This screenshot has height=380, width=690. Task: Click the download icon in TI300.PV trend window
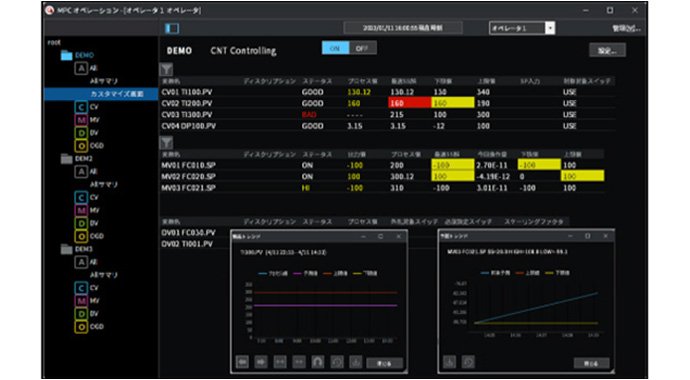click(356, 362)
